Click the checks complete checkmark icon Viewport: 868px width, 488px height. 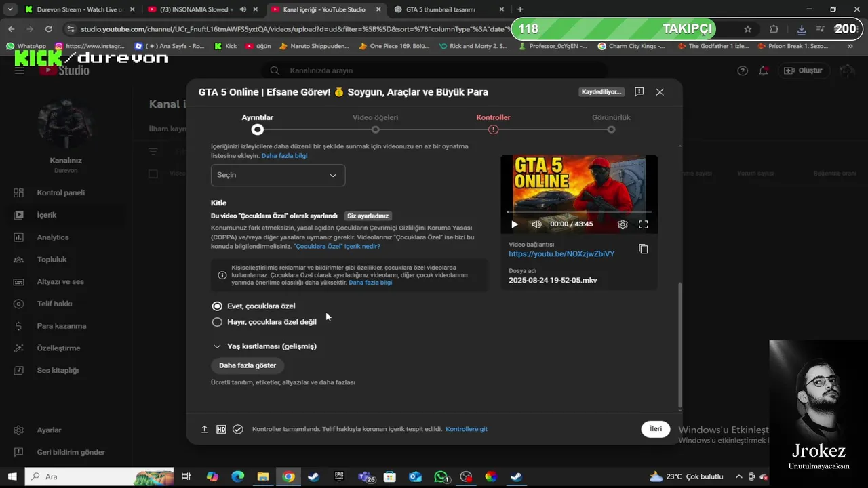click(238, 429)
